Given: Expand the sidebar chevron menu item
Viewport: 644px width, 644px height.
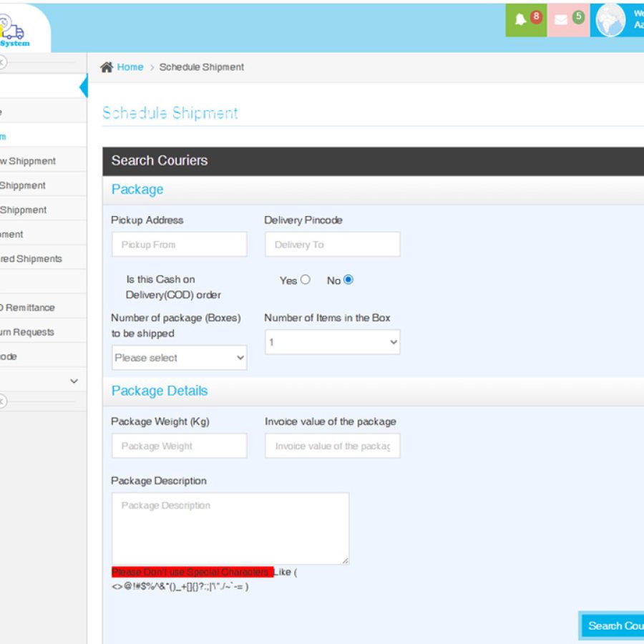Looking at the screenshot, I should pyautogui.click(x=74, y=381).
